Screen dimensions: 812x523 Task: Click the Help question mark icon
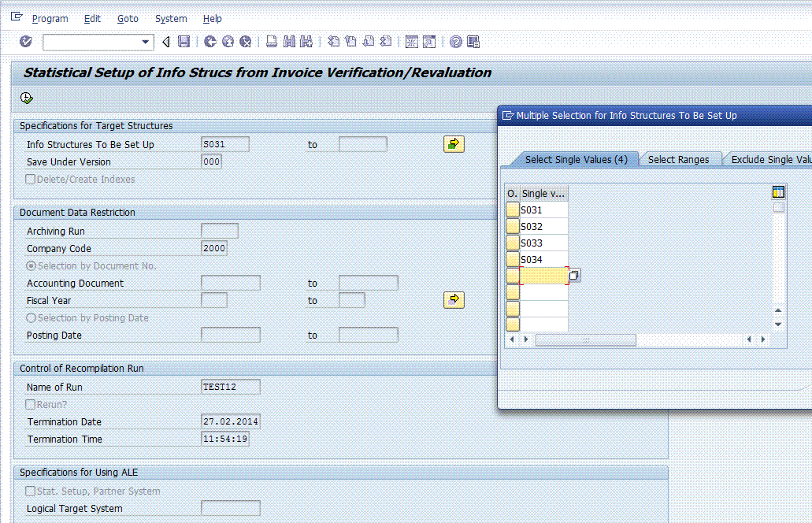pos(455,42)
